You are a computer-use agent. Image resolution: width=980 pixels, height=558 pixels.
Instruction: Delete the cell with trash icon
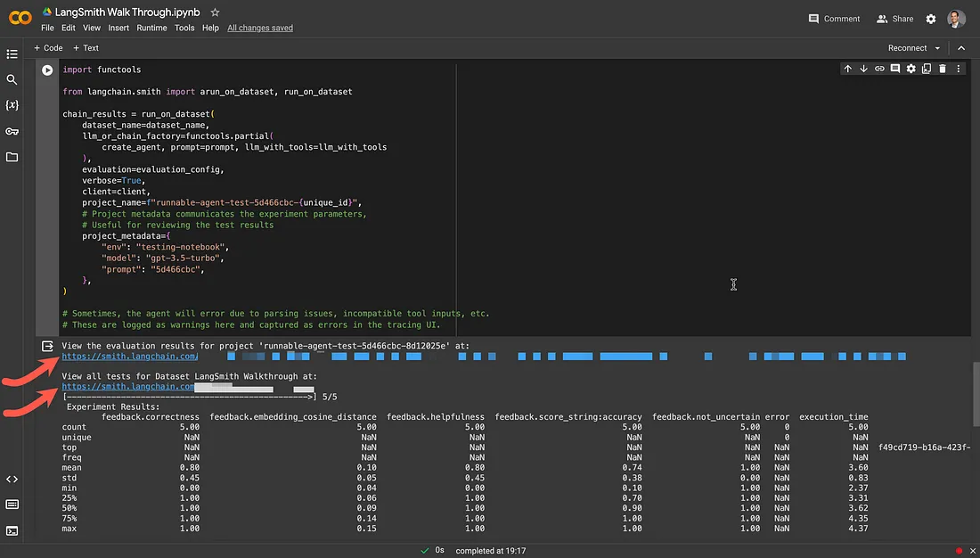click(x=943, y=69)
